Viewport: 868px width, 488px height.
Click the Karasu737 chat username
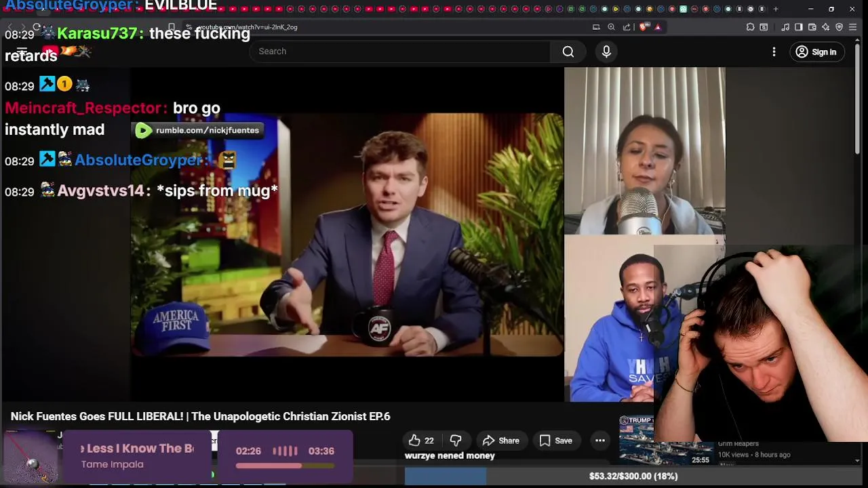[98, 33]
